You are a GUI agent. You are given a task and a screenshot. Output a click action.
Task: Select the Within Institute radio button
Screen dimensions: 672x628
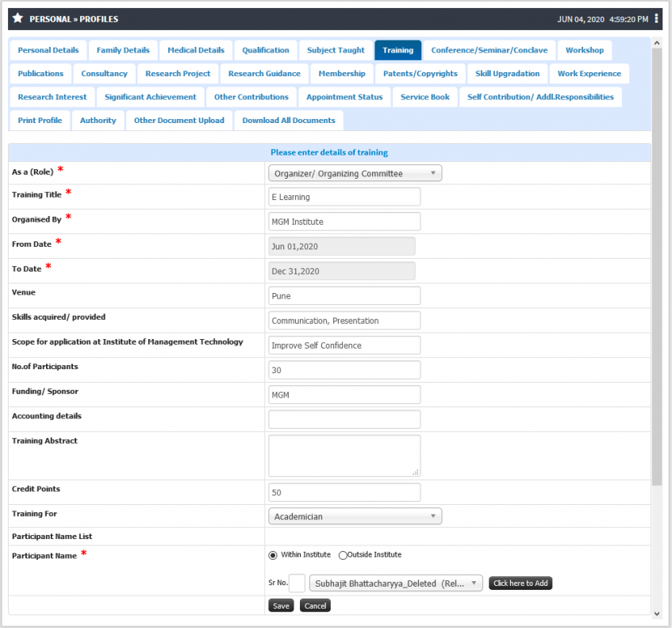click(273, 555)
